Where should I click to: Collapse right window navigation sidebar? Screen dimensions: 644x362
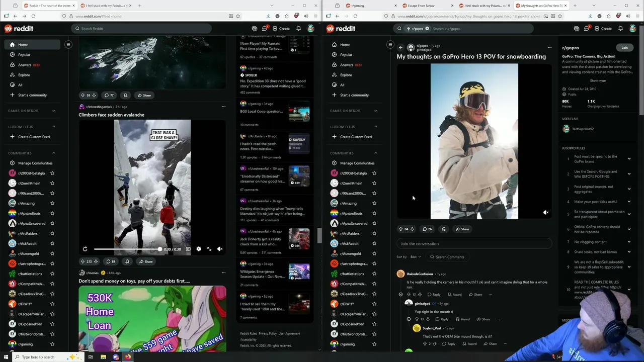[x=390, y=45]
